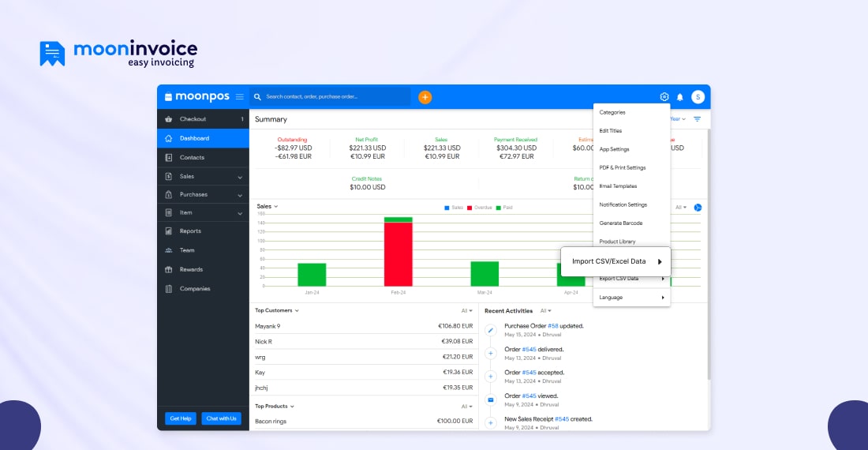Open the settings gear icon in header

664,97
